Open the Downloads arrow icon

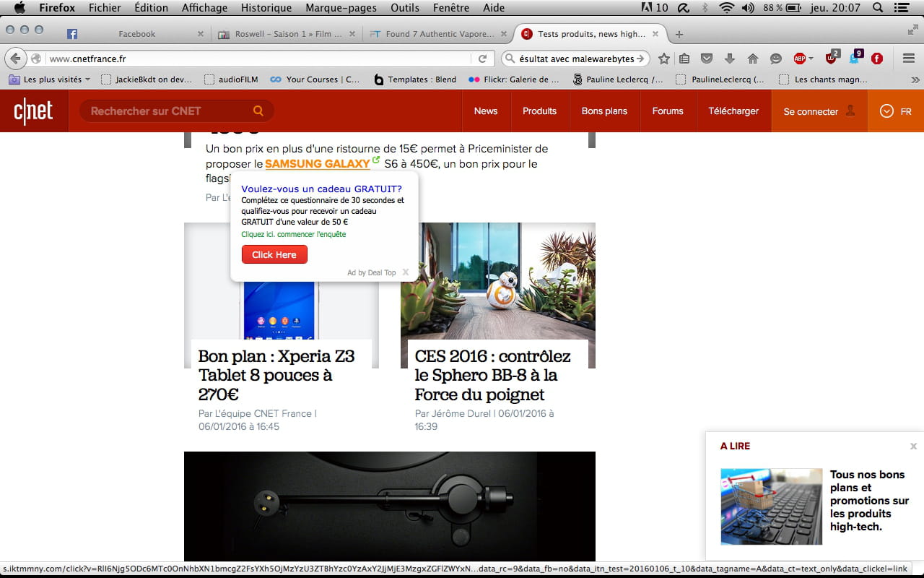click(730, 59)
